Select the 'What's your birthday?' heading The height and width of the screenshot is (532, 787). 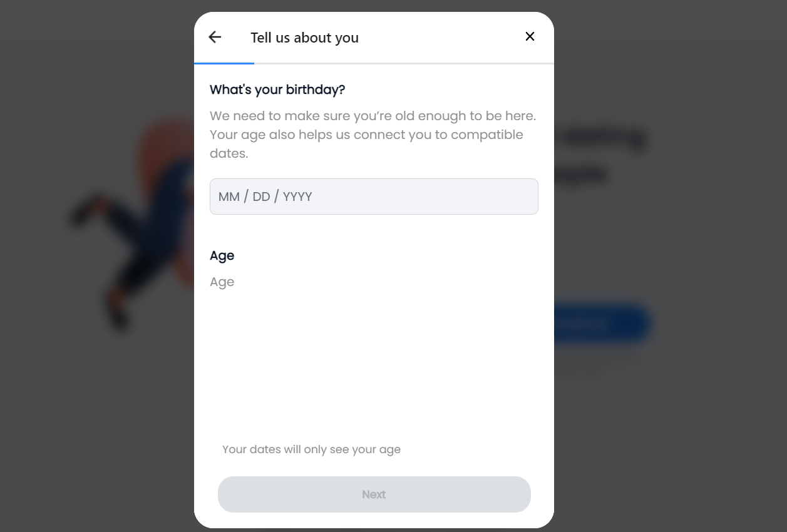[277, 90]
